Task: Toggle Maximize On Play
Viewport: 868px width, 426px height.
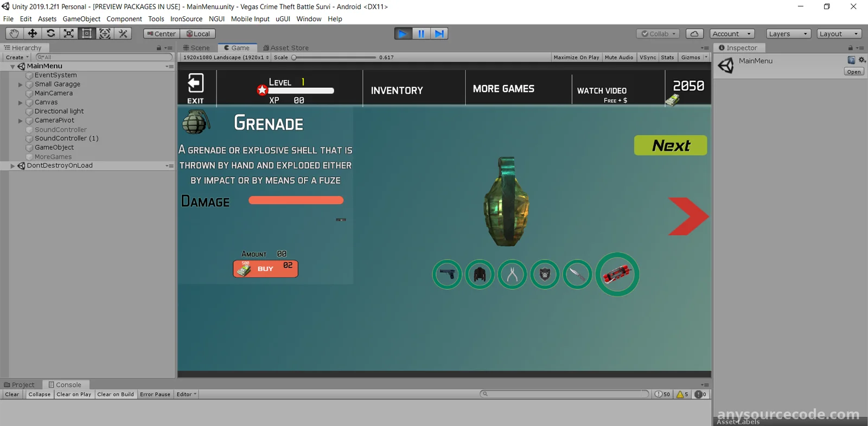Action: pyautogui.click(x=576, y=57)
